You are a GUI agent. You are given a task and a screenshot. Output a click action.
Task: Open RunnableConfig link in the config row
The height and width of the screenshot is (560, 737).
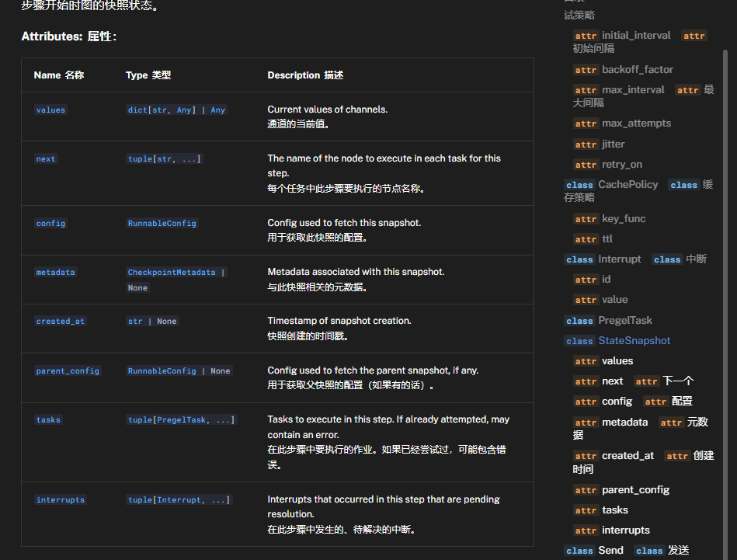point(162,224)
